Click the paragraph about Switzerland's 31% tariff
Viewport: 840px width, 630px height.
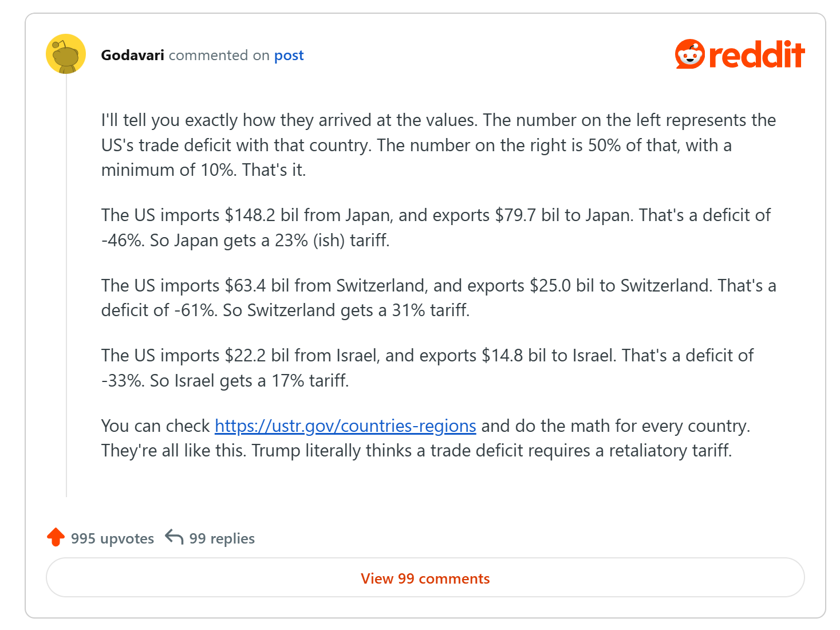point(439,298)
